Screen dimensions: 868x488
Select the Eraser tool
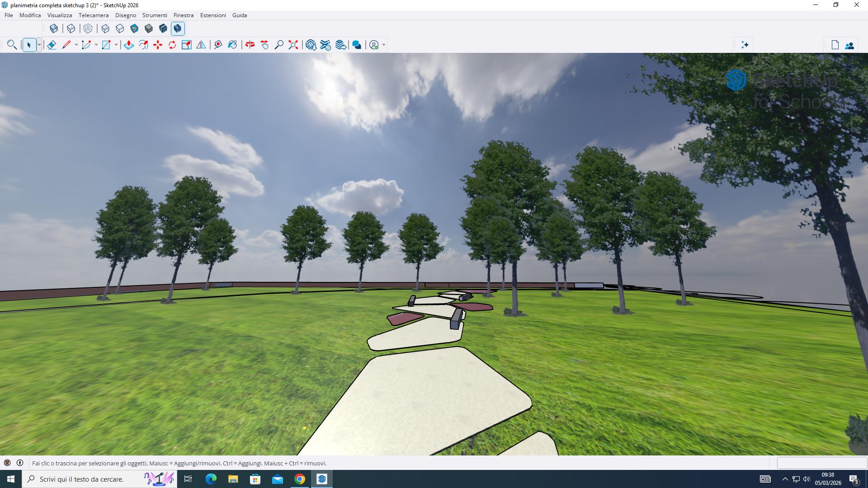click(52, 45)
